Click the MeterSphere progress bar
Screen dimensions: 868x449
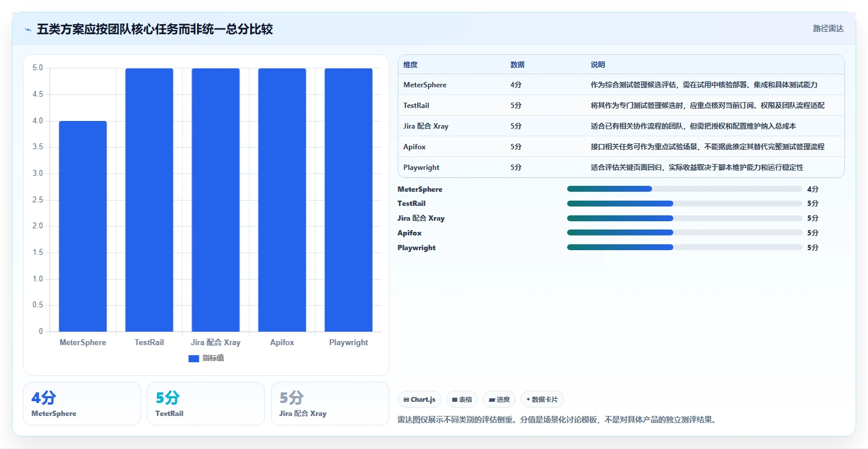coord(684,189)
